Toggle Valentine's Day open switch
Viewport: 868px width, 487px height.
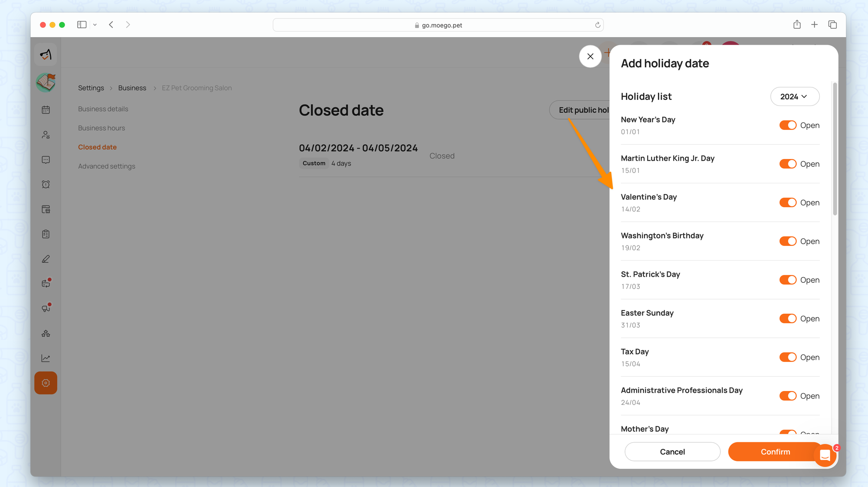(x=788, y=202)
